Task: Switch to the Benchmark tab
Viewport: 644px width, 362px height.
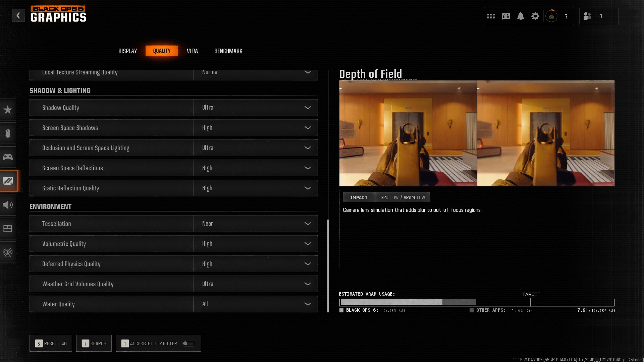Action: [x=228, y=51]
